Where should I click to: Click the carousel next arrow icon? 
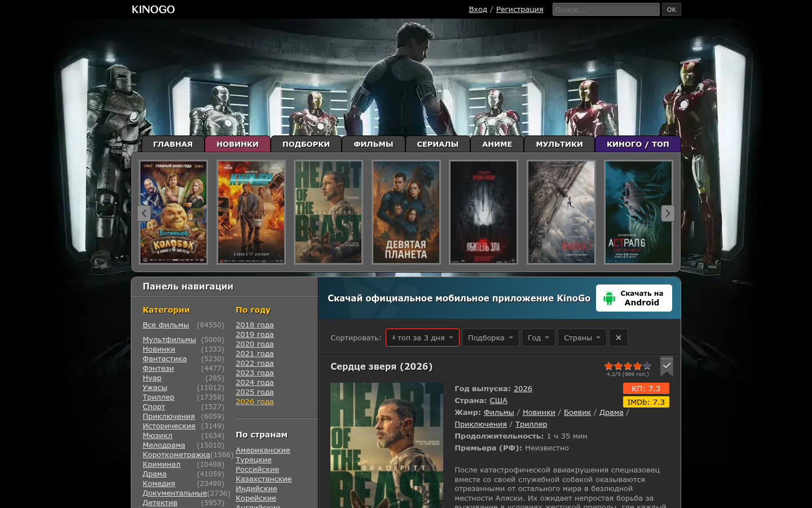[668, 213]
